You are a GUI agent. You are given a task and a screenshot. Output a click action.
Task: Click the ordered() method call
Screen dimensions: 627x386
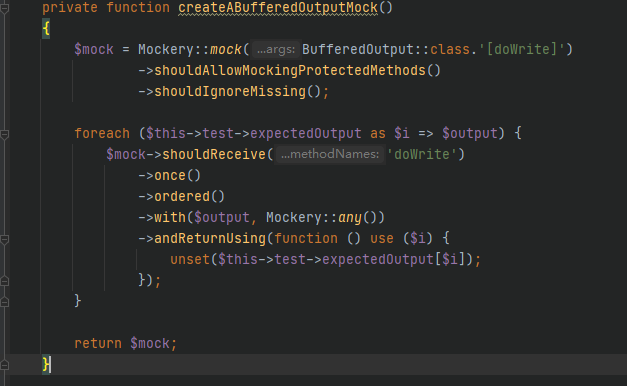189,197
